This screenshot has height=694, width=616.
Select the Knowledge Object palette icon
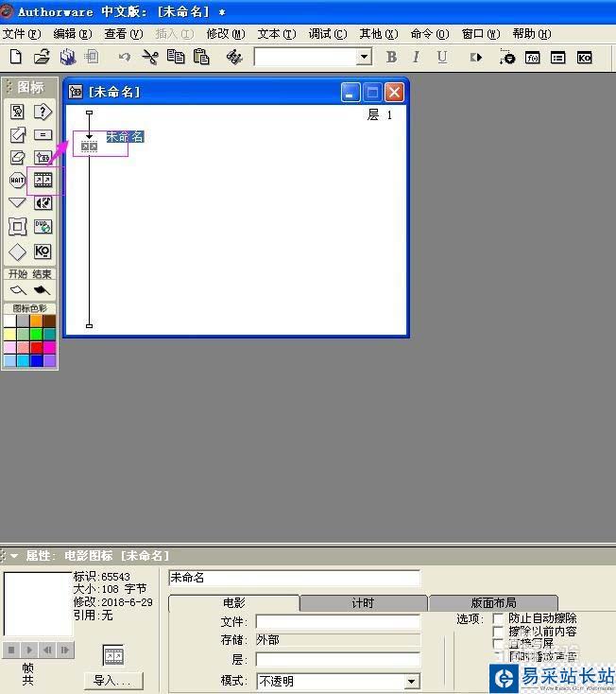click(43, 252)
